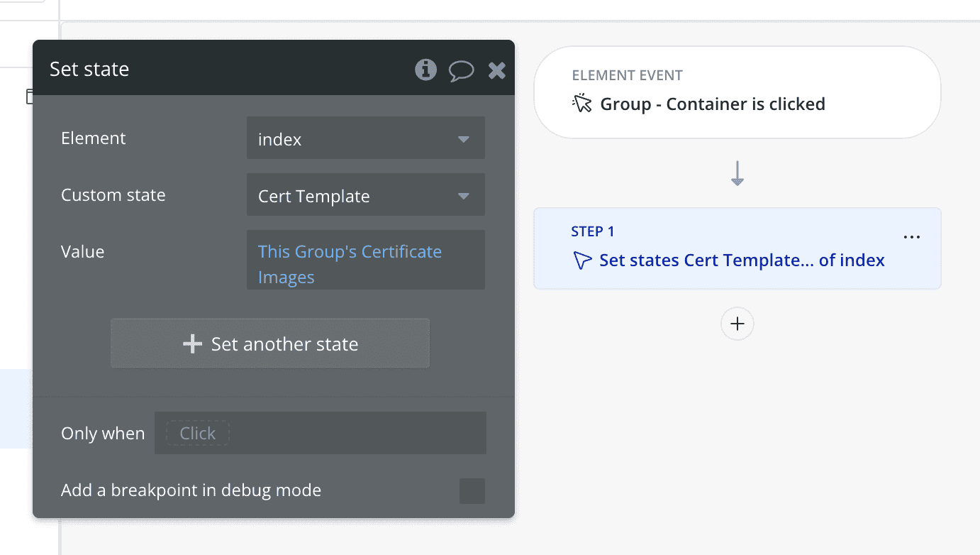The image size is (980, 555).
Task: Click the plus icon beside Set another state
Action: [x=192, y=344]
